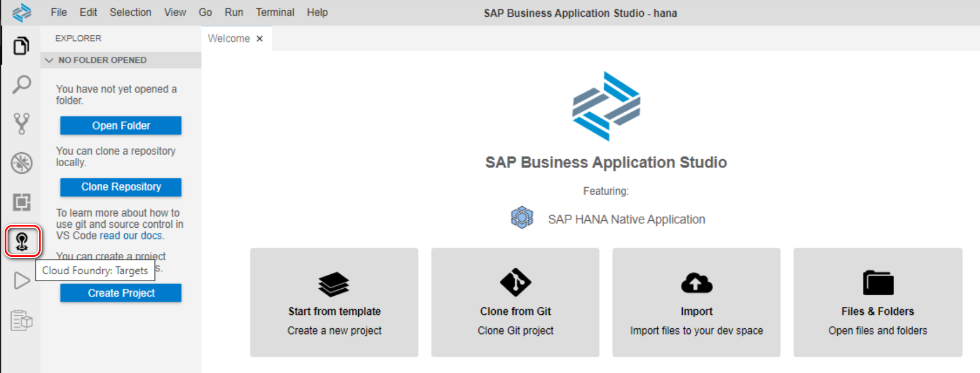The image size is (980, 373).
Task: Open the Search view icon
Action: click(21, 84)
